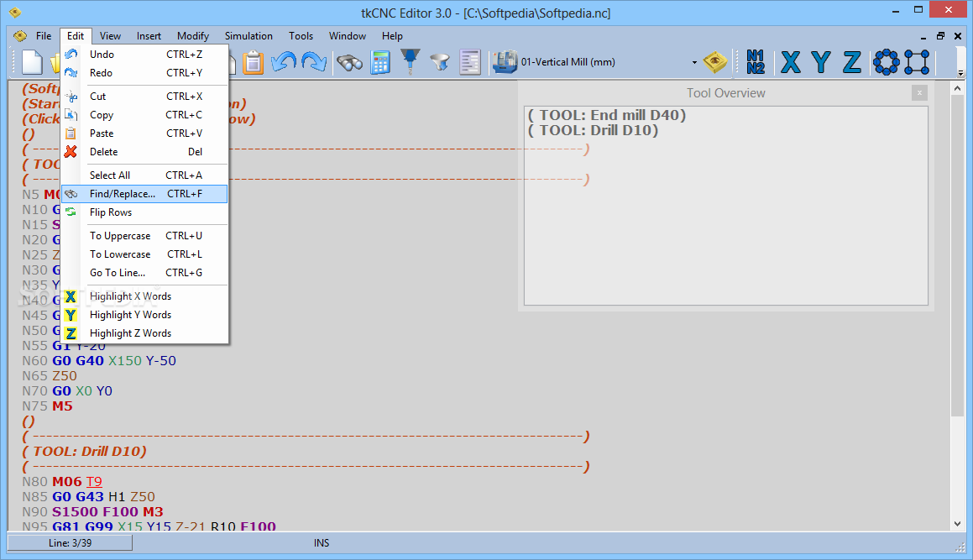Open the Help menu
This screenshot has height=560, width=973.
[x=392, y=36]
